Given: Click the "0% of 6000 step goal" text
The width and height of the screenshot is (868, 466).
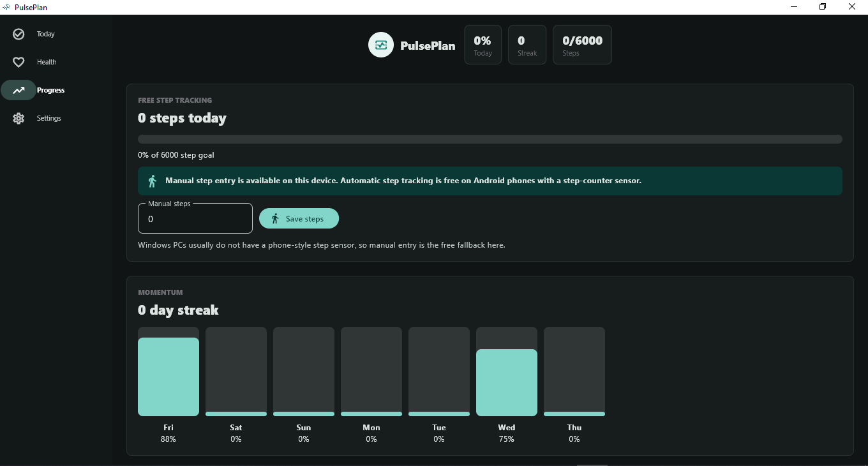Looking at the screenshot, I should pyautogui.click(x=176, y=155).
